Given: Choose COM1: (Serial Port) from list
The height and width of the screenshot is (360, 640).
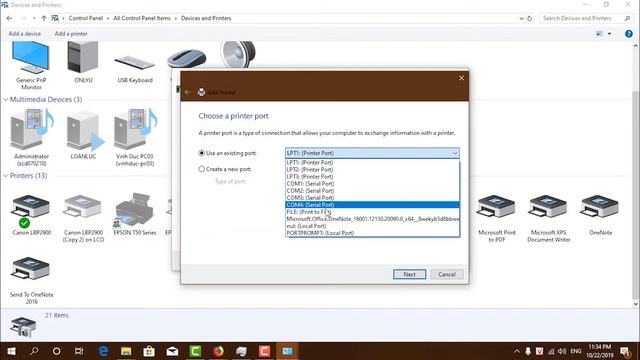Looking at the screenshot, I should coord(372,184).
